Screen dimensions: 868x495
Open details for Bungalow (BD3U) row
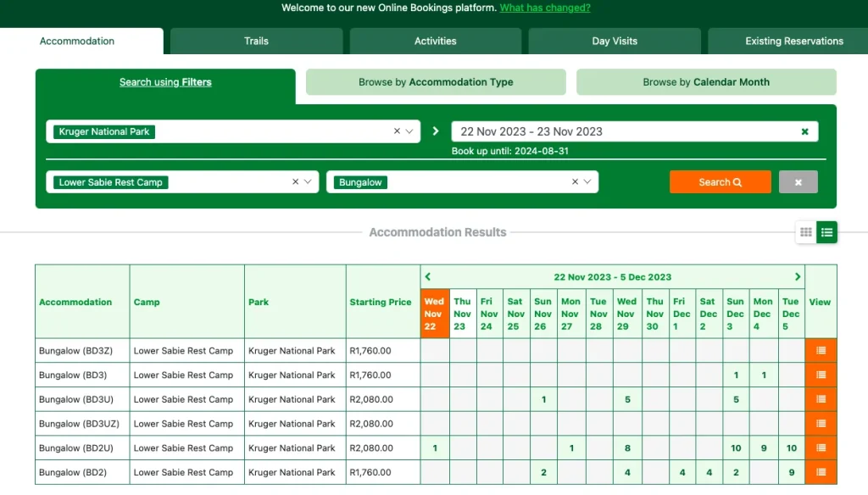point(821,399)
